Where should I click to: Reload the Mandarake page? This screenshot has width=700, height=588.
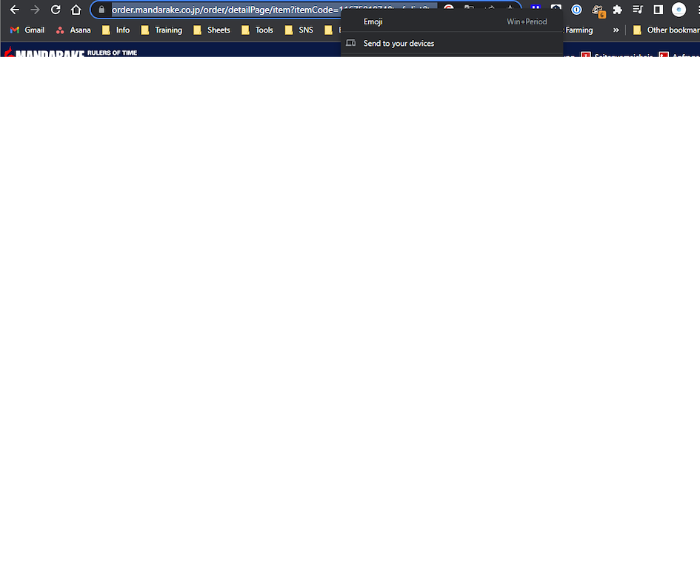coord(56,10)
